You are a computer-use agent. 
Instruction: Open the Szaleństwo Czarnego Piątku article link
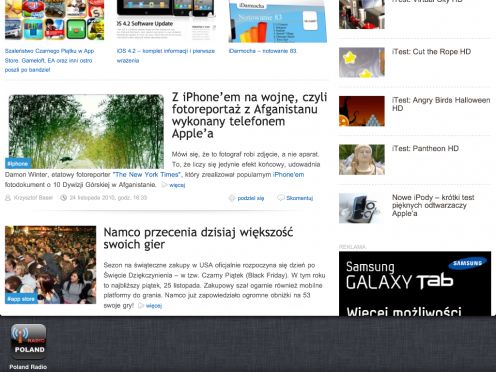click(x=49, y=60)
